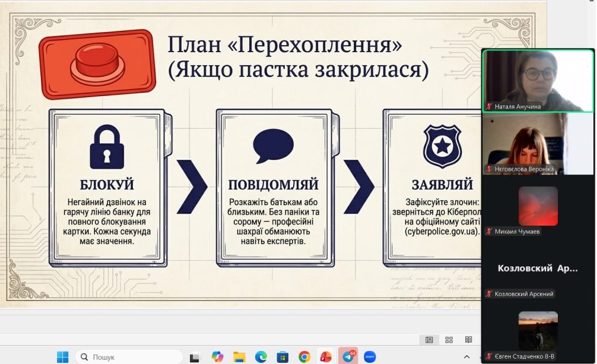Image resolution: width=597 pixels, height=364 pixels.
Task: Open Telegram with 44 unread badge
Action: tap(348, 356)
